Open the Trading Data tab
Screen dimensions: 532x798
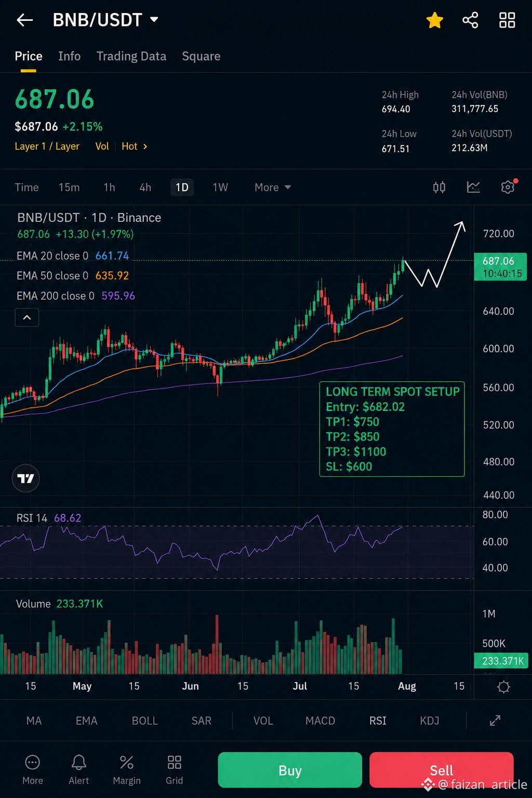[131, 56]
